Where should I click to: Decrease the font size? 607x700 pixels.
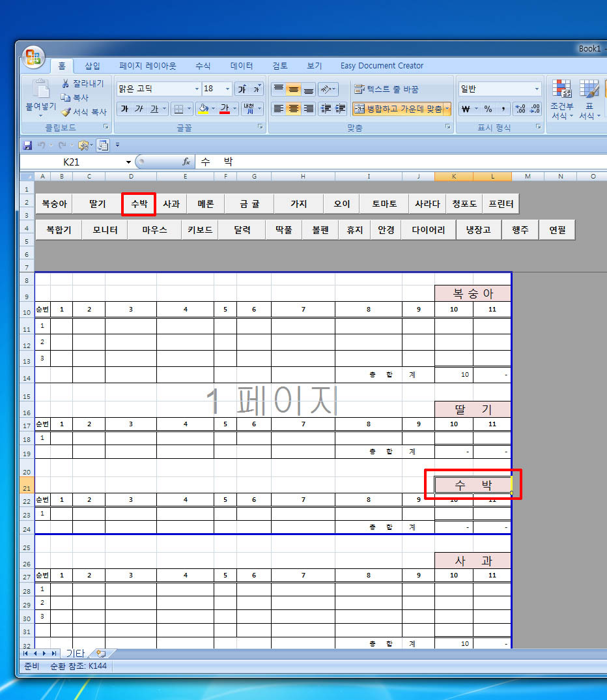click(257, 89)
